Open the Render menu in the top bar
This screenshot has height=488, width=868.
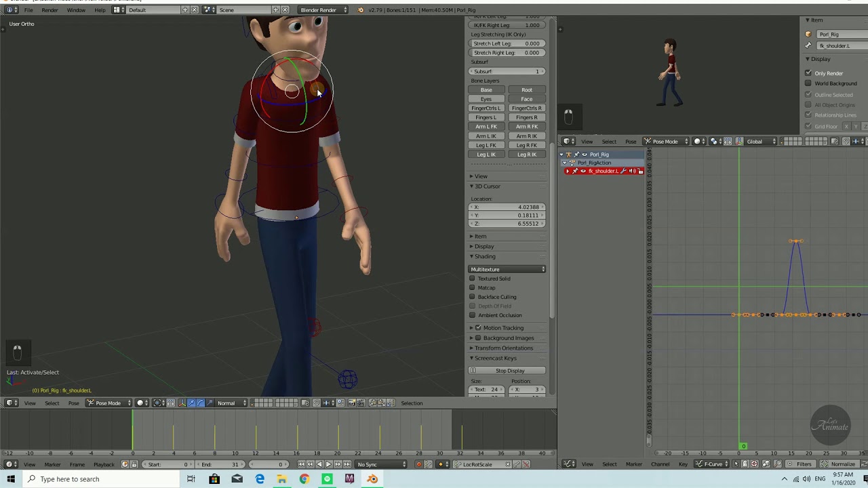50,10
